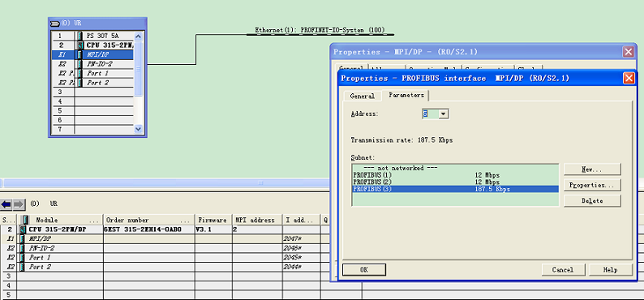
Task: Click the New... subnet button
Action: [x=592, y=169]
